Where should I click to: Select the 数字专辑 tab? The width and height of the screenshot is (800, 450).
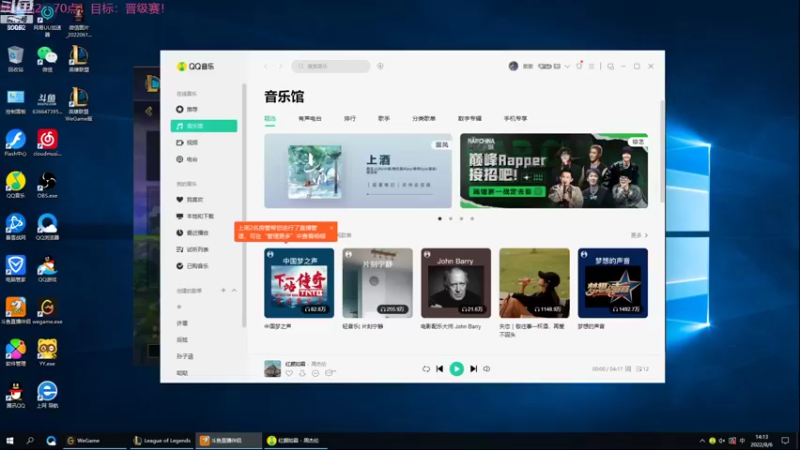(469, 118)
